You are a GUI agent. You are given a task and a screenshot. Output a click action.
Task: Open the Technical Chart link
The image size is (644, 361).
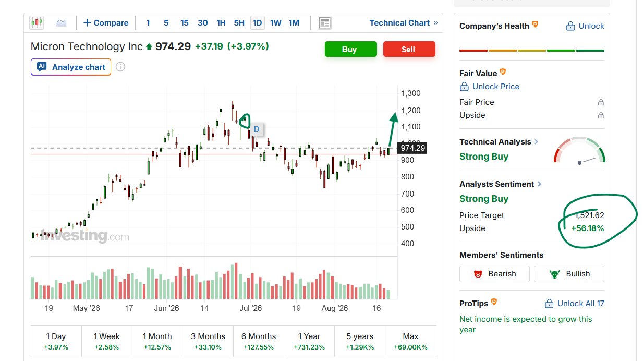coord(404,23)
